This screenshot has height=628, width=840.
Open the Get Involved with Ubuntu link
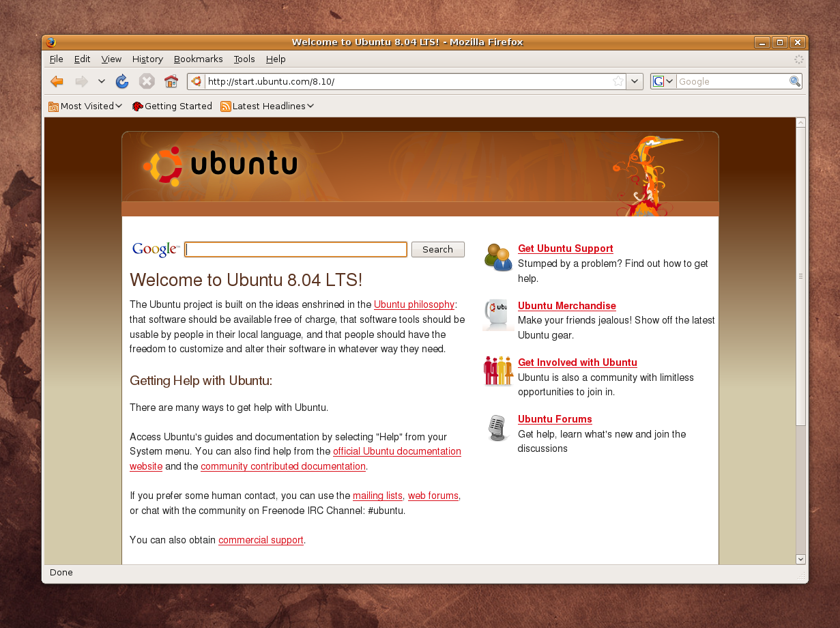click(x=577, y=362)
